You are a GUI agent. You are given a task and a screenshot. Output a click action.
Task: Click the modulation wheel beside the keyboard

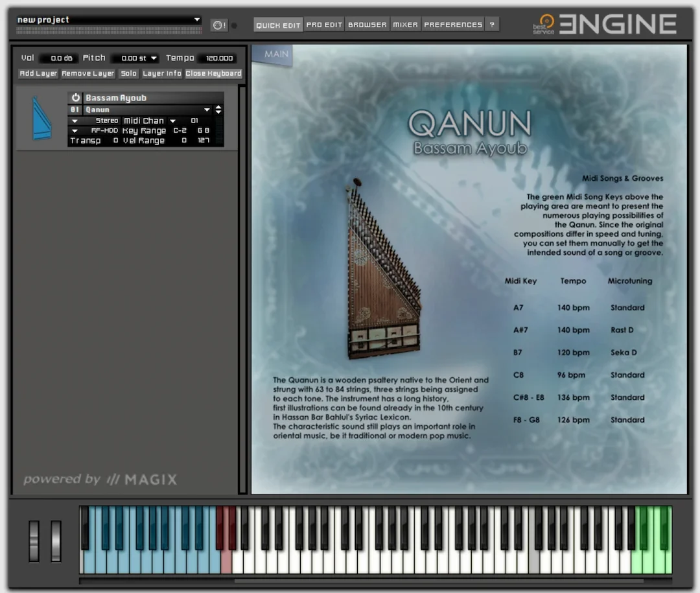[x=56, y=541]
